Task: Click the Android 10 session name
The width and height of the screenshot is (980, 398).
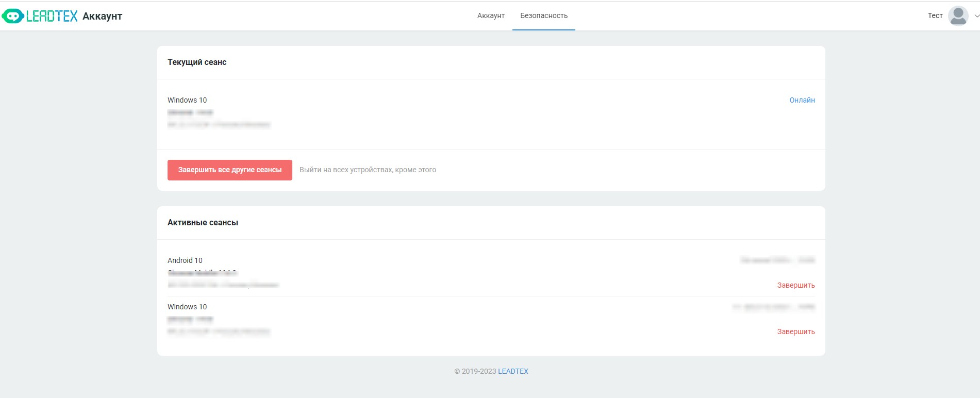Action: coord(185,260)
